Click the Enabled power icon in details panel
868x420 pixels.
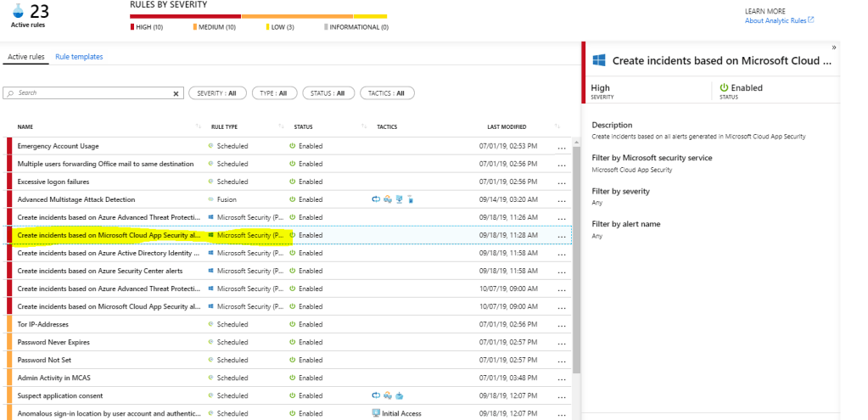[x=724, y=87]
